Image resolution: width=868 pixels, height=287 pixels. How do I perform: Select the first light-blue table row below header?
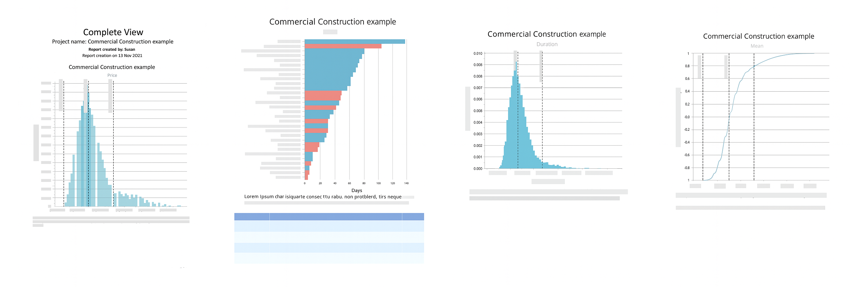point(329,226)
